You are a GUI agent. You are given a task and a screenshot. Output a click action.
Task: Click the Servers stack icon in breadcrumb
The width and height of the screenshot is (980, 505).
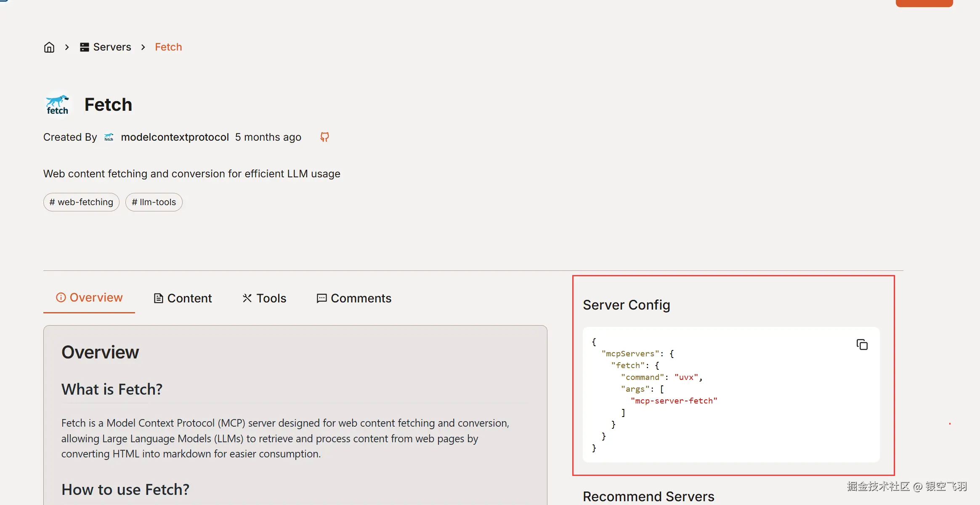click(x=84, y=47)
